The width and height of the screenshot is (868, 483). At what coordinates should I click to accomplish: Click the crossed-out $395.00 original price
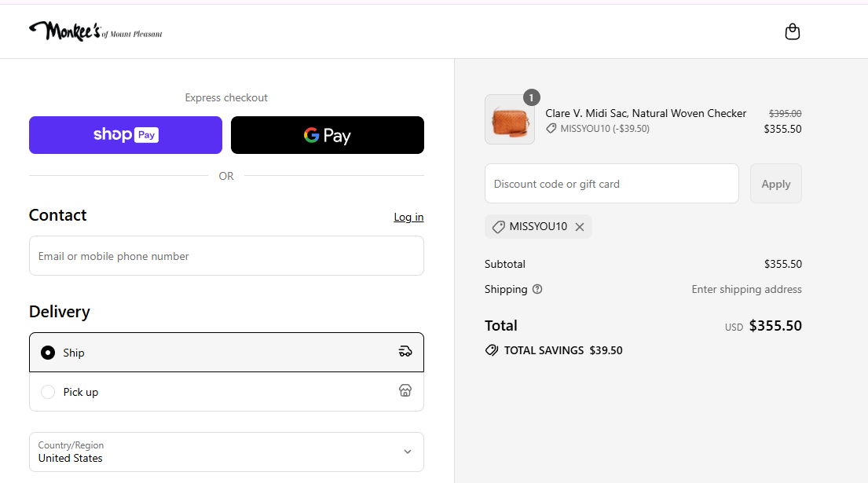[x=785, y=113]
